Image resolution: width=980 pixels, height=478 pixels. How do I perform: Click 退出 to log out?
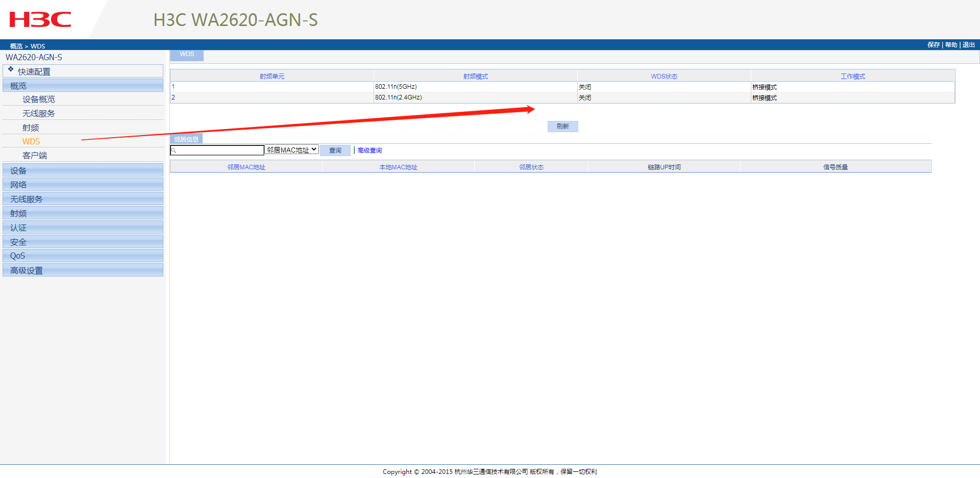point(968,45)
